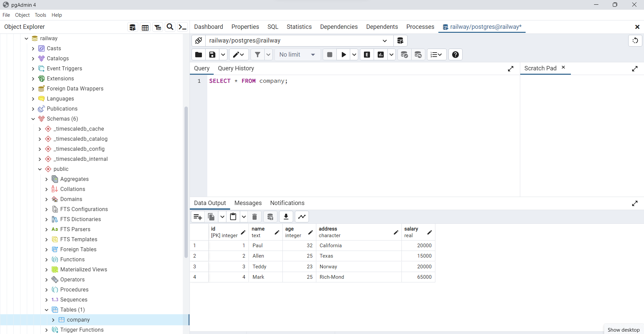Open the save options dropdown arrow
The width and height of the screenshot is (644, 334).
(x=223, y=55)
